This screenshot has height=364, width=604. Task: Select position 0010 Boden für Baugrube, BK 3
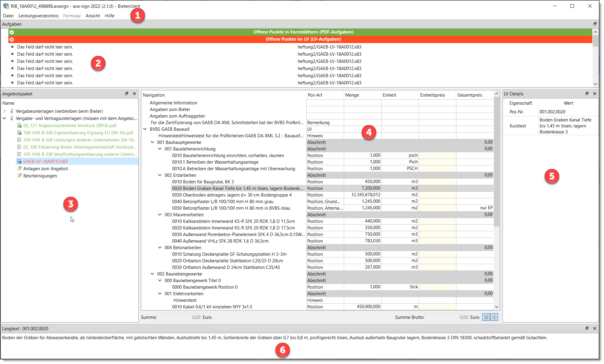tap(203, 182)
